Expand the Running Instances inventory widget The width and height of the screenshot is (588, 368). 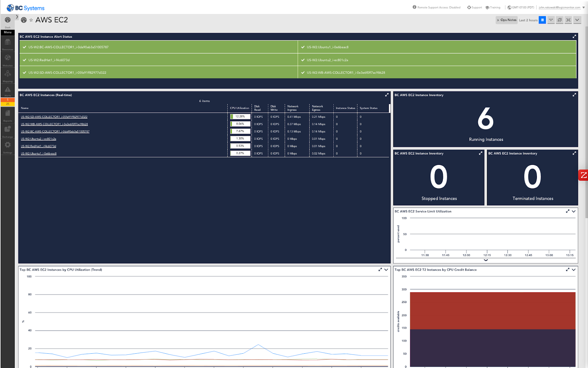pos(574,95)
